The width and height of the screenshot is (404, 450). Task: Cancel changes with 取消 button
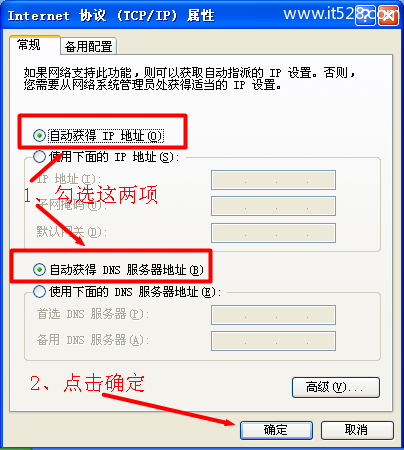(357, 430)
